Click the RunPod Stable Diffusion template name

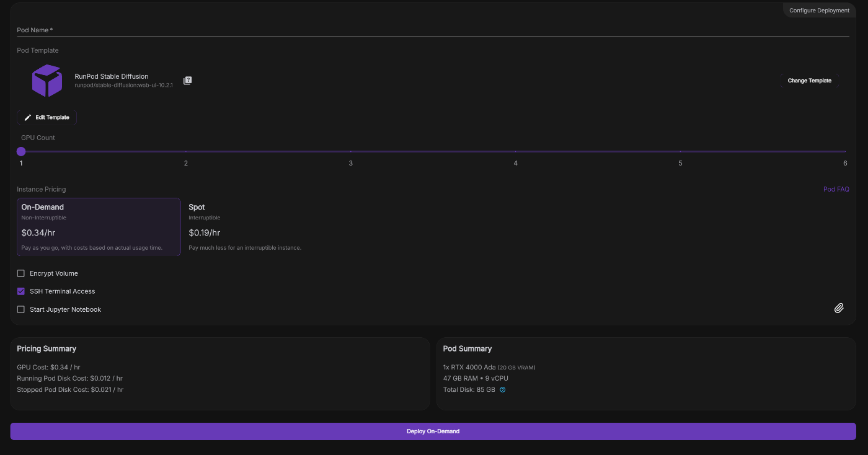[x=112, y=76]
